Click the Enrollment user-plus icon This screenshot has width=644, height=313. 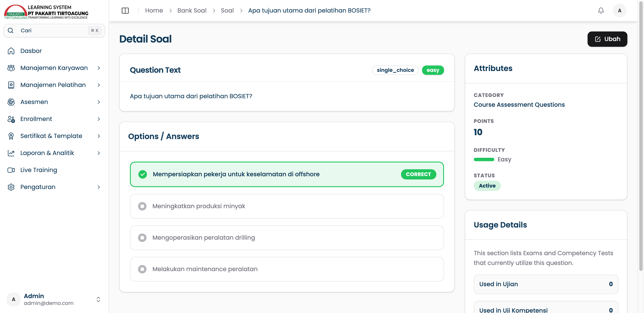(11, 119)
